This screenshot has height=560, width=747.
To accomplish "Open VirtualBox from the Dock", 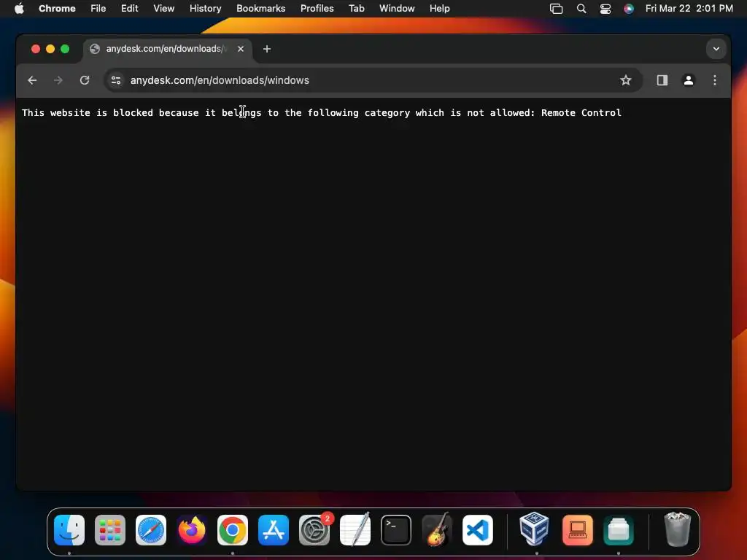I will click(534, 529).
